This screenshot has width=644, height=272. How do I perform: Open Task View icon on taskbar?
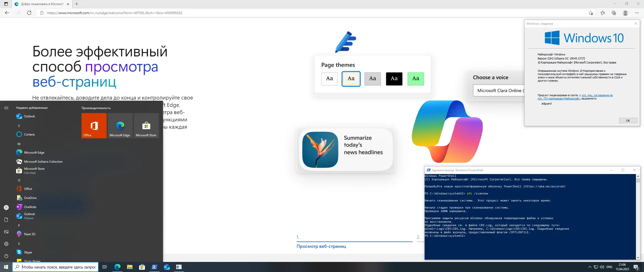coord(105,267)
